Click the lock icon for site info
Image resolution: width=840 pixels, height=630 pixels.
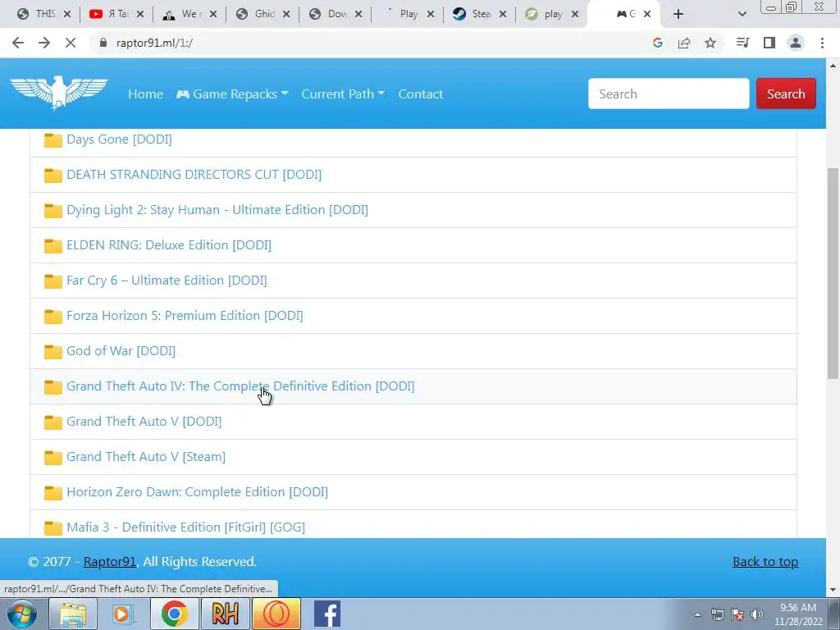(103, 43)
